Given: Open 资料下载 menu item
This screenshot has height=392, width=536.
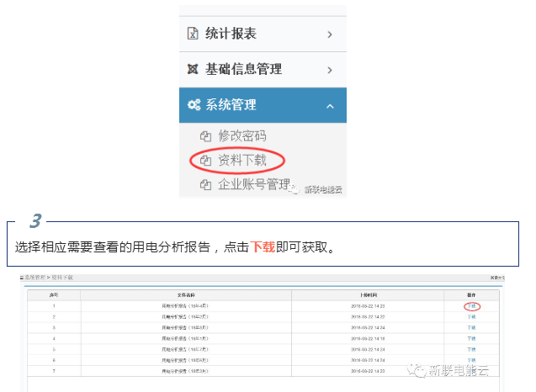Looking at the screenshot, I should [242, 160].
